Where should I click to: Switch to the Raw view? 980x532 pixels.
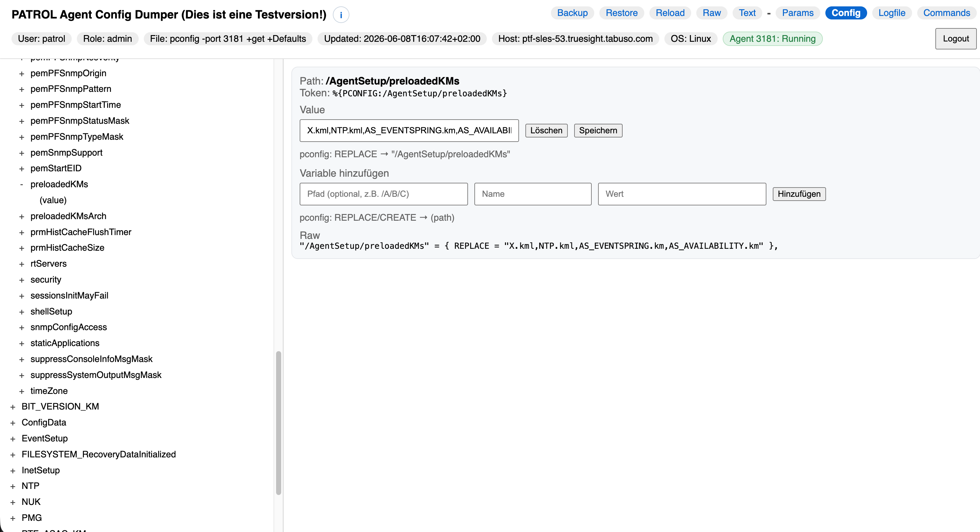coord(712,13)
